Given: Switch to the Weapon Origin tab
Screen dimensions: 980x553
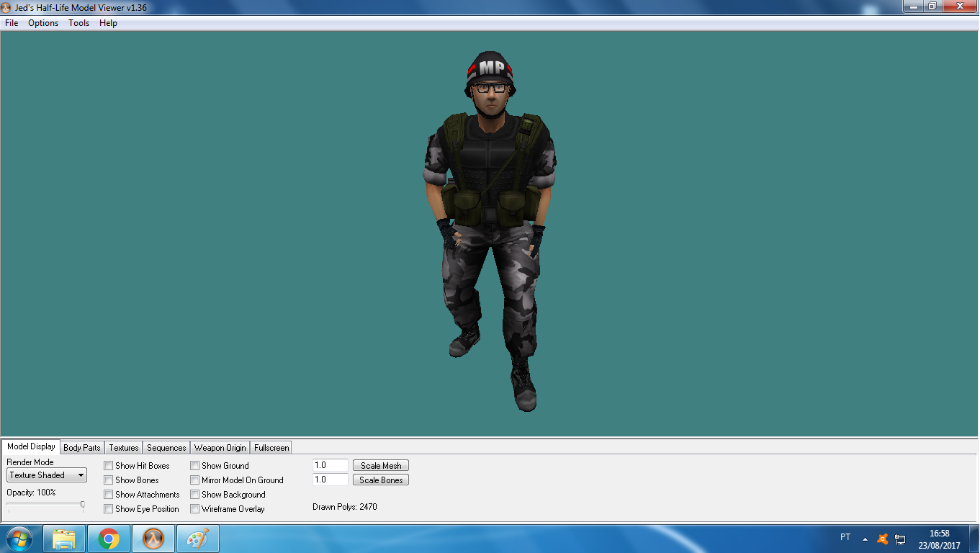Looking at the screenshot, I should tap(220, 448).
